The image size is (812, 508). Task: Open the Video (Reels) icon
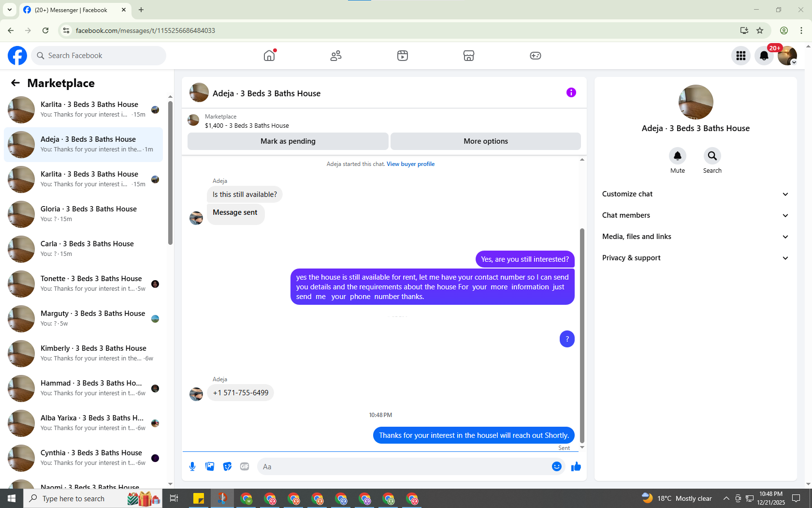[x=403, y=56]
